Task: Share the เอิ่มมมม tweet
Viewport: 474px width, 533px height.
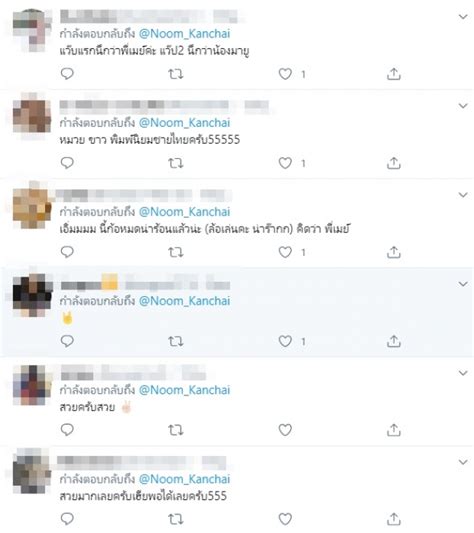Action: 394,252
